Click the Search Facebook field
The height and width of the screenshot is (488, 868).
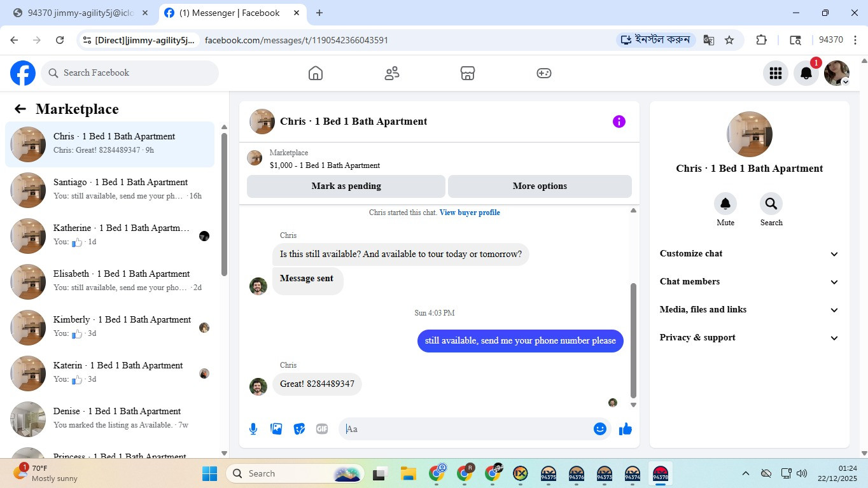[130, 73]
